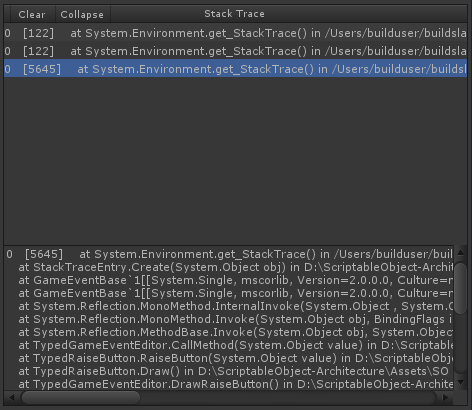Image resolution: width=472 pixels, height=410 pixels.
Task: Click the MonoMethod.Invoke line in details
Action: (x=235, y=319)
